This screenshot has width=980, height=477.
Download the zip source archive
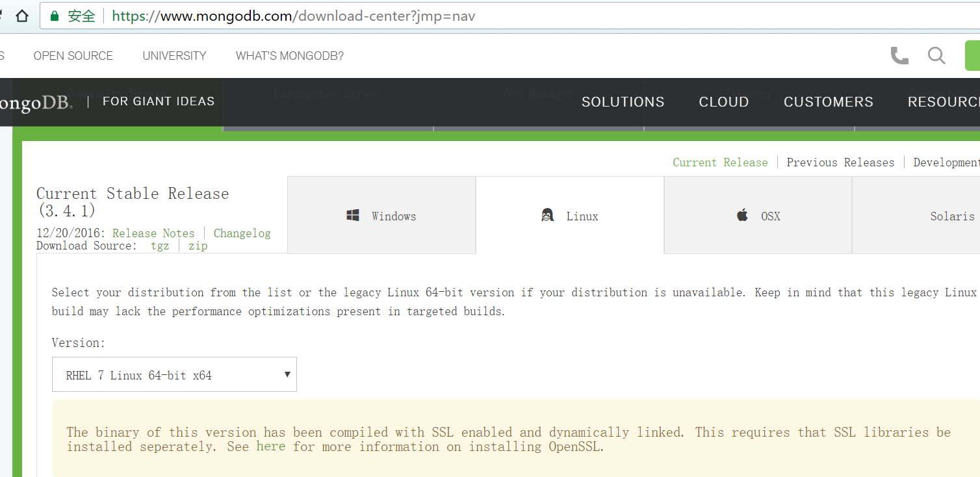(198, 246)
